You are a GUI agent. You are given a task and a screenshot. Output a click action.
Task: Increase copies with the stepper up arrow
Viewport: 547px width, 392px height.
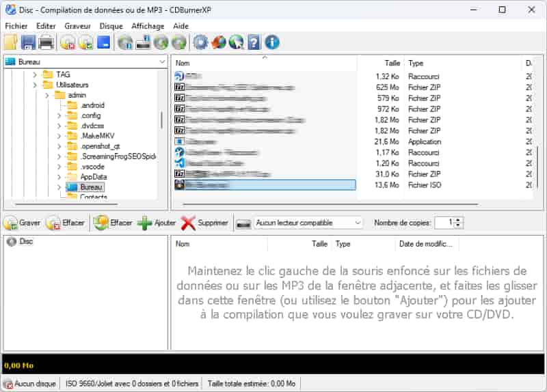pos(458,220)
